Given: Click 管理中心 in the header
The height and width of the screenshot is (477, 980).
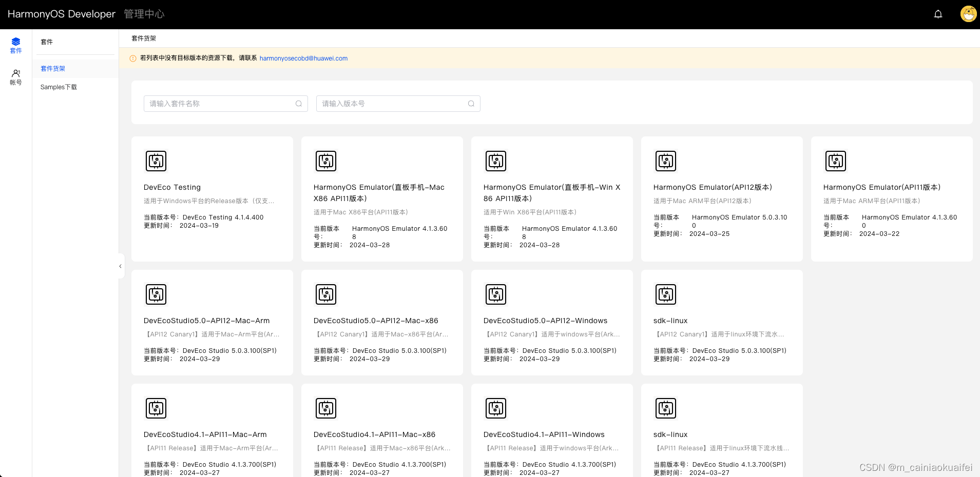Looking at the screenshot, I should tap(144, 14).
